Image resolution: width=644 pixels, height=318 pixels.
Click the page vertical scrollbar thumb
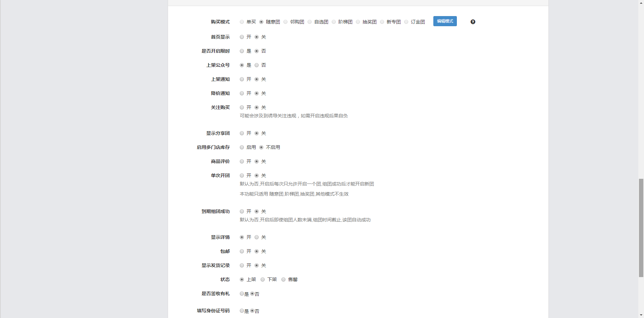(641, 228)
